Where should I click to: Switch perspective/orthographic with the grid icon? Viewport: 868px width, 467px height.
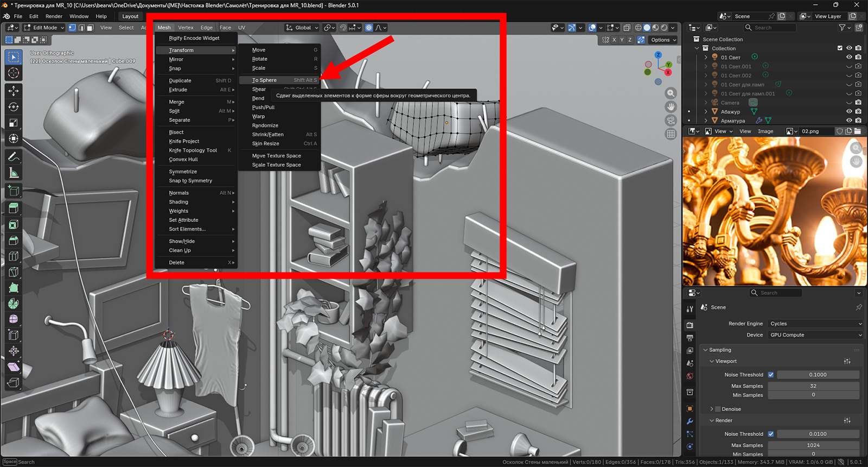[671, 134]
